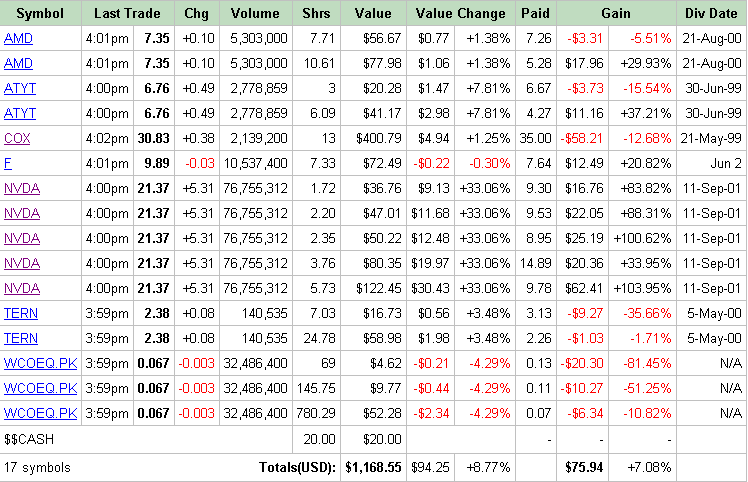The width and height of the screenshot is (748, 482).
Task: Open the NVDA link with 1.72 shares
Action: (22, 189)
